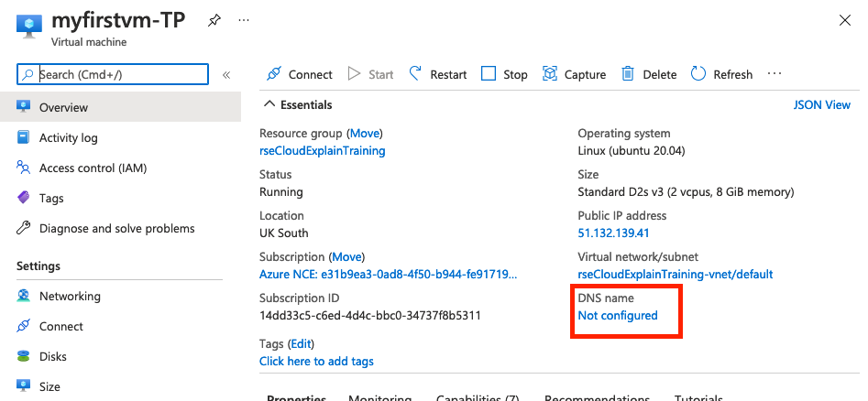Click the Access control people icon

[x=23, y=168]
